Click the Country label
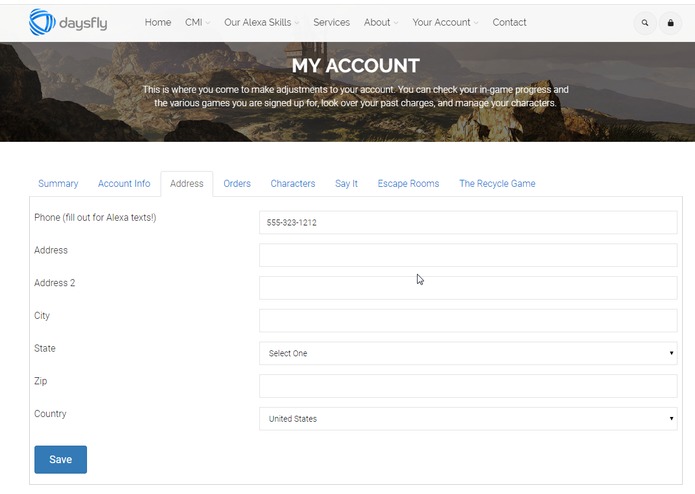Viewport: 695px width, 494px height. tap(50, 414)
